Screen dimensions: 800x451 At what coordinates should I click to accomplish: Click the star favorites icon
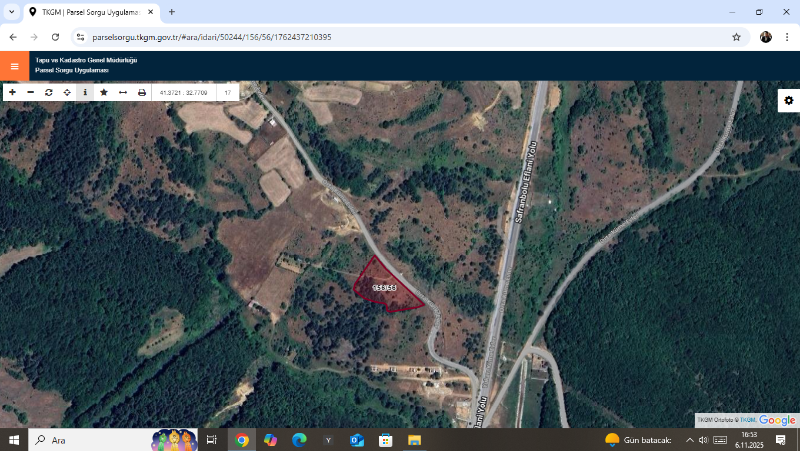(x=104, y=92)
